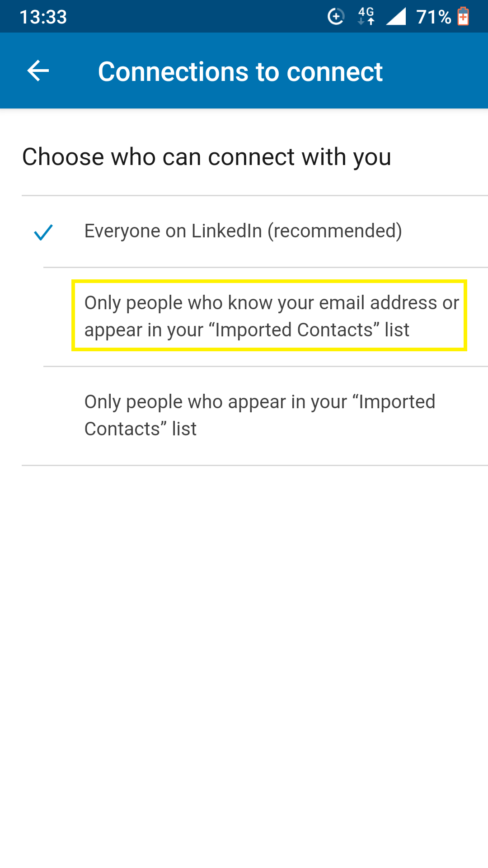The width and height of the screenshot is (488, 868).
Task: Select Everyone on LinkedIn (recommended) option
Action: 255,231
